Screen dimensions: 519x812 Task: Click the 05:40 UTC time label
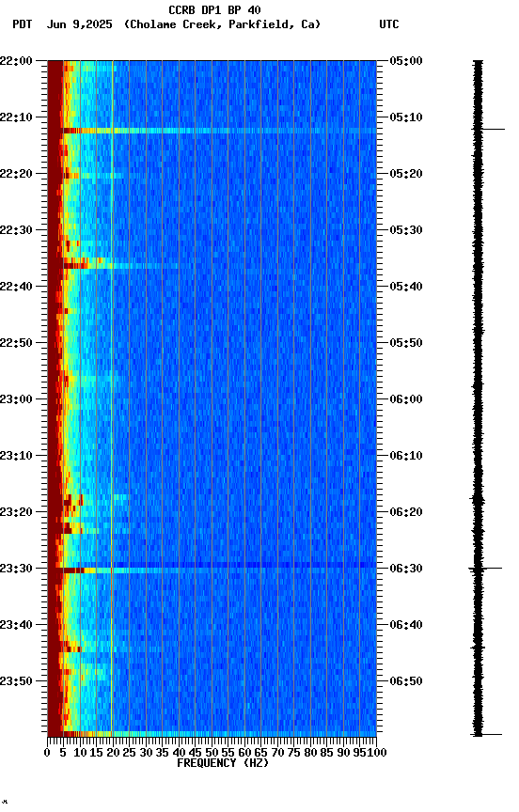click(406, 287)
